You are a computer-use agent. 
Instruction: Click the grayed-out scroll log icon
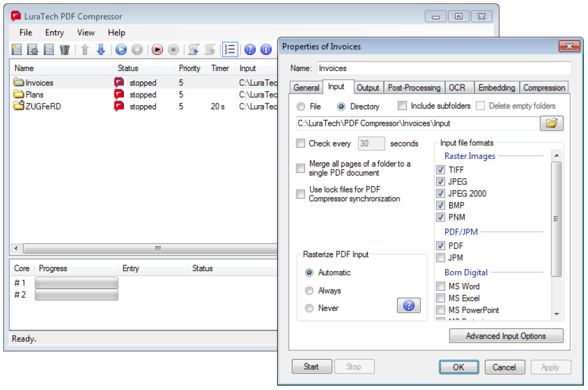210,50
